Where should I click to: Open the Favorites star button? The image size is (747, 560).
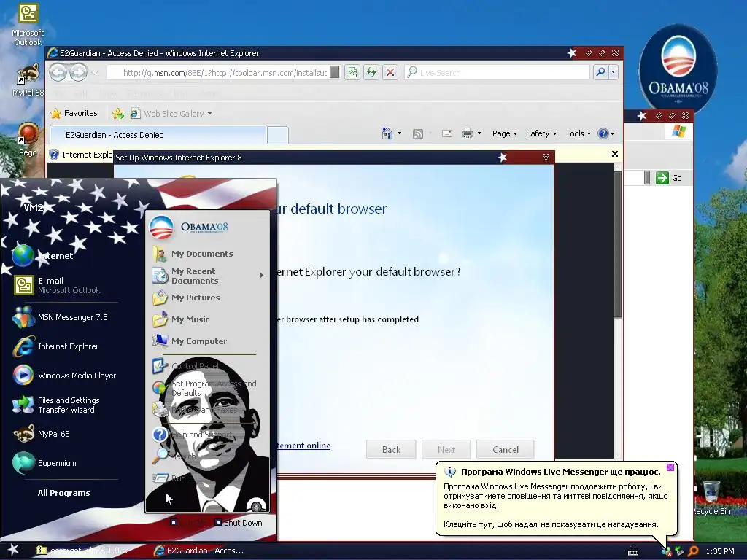74,113
